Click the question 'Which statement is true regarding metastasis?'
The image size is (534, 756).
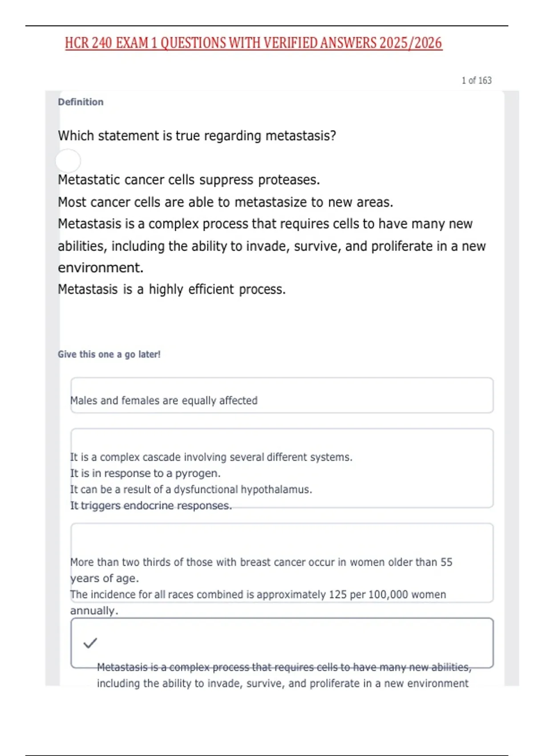[197, 136]
